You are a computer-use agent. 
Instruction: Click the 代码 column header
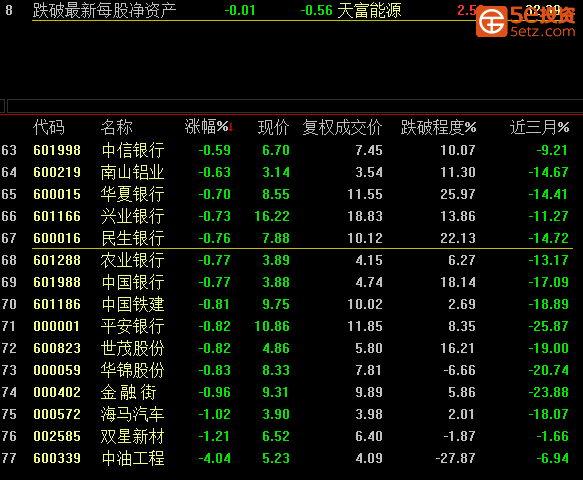[x=49, y=127]
